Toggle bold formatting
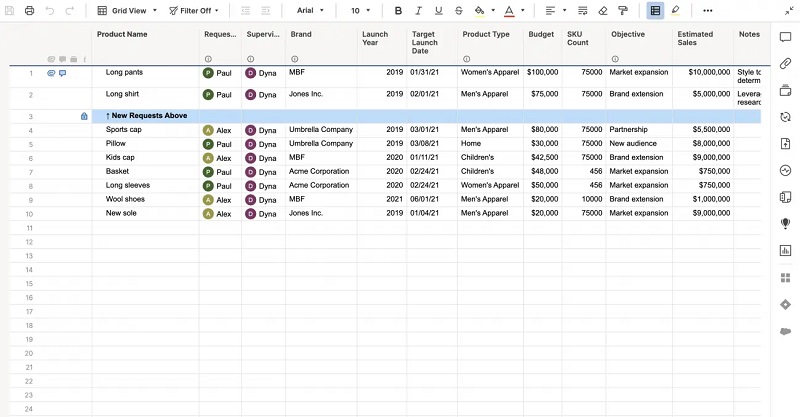This screenshot has width=800, height=417. pos(399,10)
